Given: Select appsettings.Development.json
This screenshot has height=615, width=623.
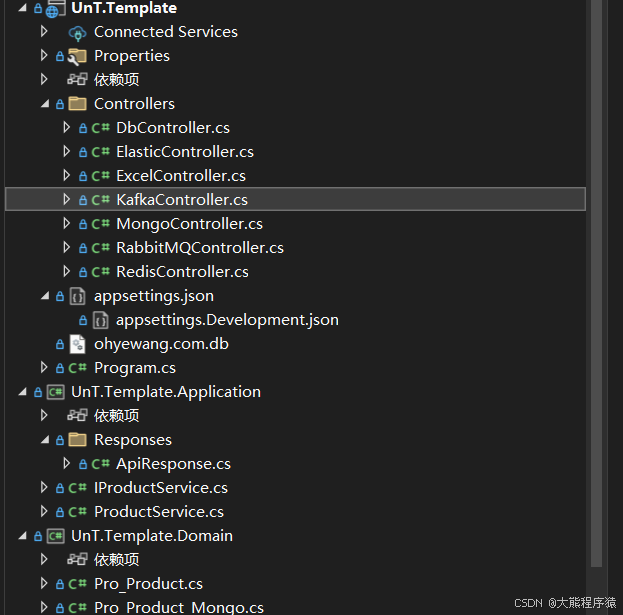Looking at the screenshot, I should click(227, 320).
